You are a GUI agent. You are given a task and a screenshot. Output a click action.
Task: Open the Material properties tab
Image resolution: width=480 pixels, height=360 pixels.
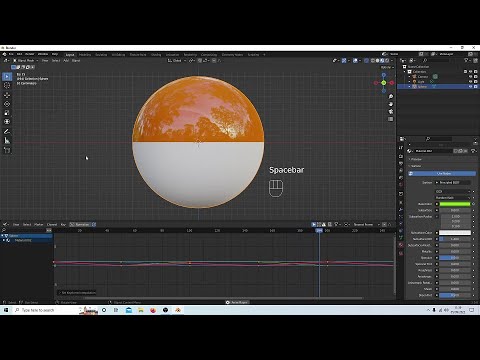click(401, 245)
